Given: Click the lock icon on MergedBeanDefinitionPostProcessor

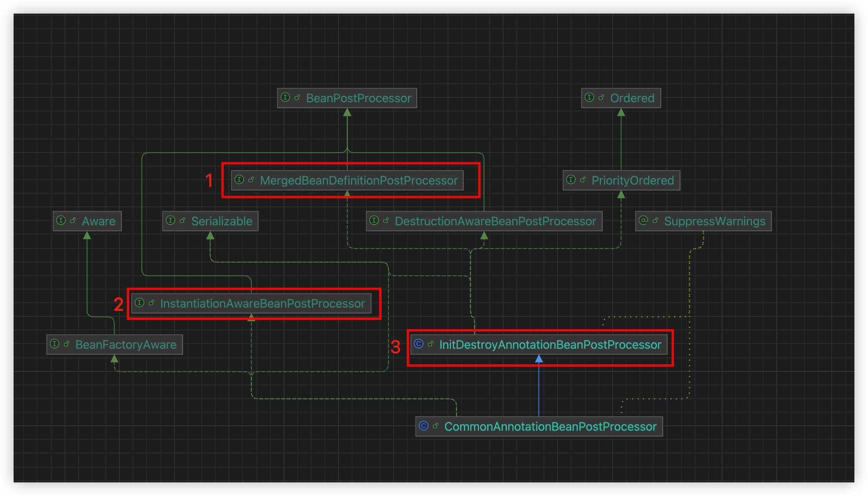Looking at the screenshot, I should point(251,180).
